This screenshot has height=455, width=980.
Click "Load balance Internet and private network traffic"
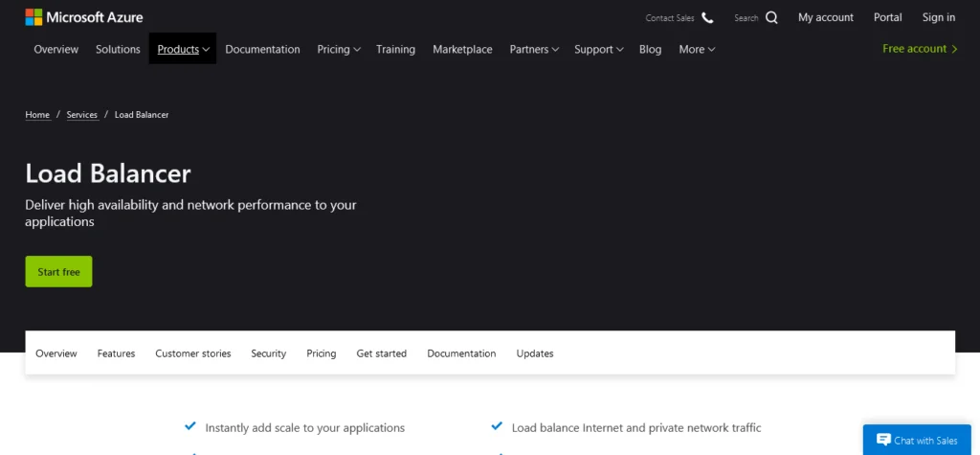click(x=636, y=428)
